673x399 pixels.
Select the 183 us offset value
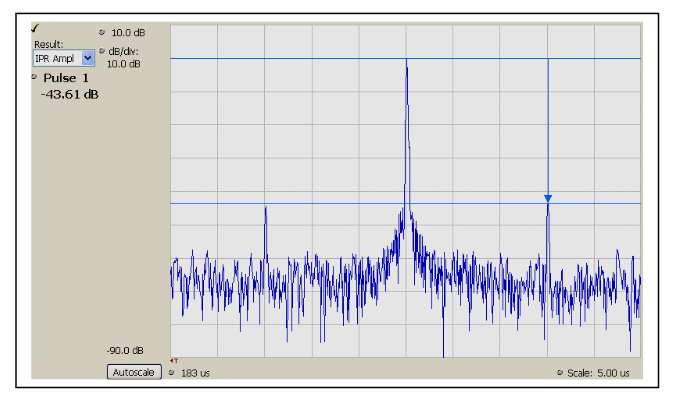click(x=195, y=373)
